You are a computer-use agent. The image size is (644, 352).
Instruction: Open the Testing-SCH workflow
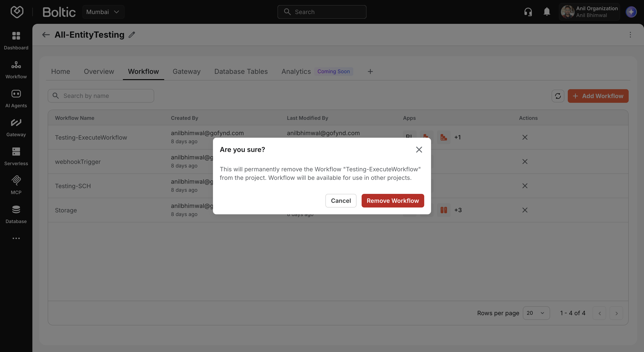(x=73, y=186)
